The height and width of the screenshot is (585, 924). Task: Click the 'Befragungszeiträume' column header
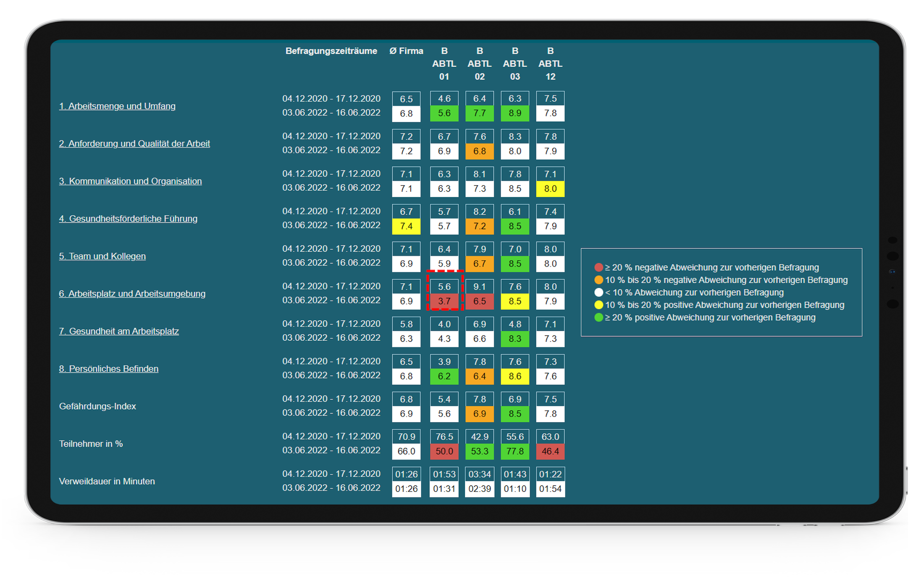coord(331,51)
